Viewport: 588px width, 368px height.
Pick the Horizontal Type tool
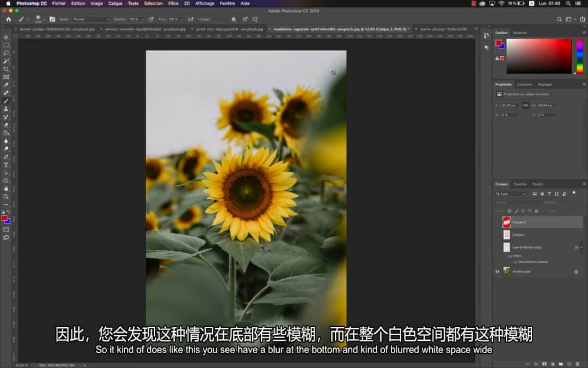[6, 165]
